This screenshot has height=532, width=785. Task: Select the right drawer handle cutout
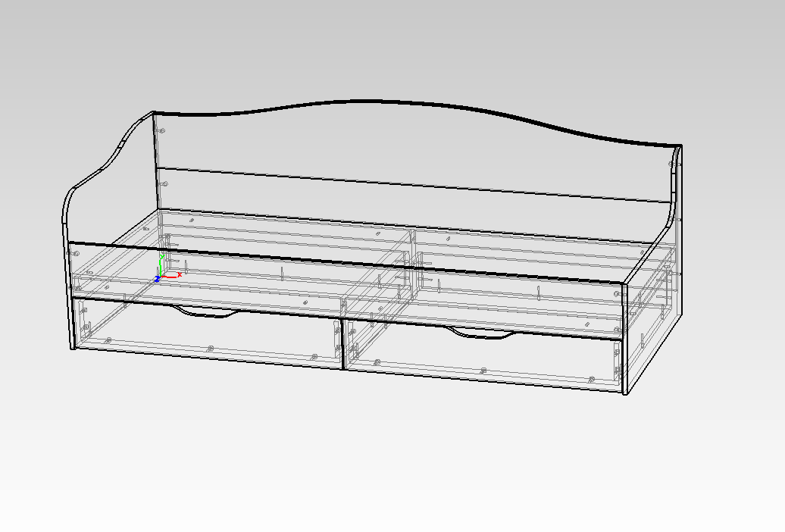pyautogui.click(x=477, y=333)
